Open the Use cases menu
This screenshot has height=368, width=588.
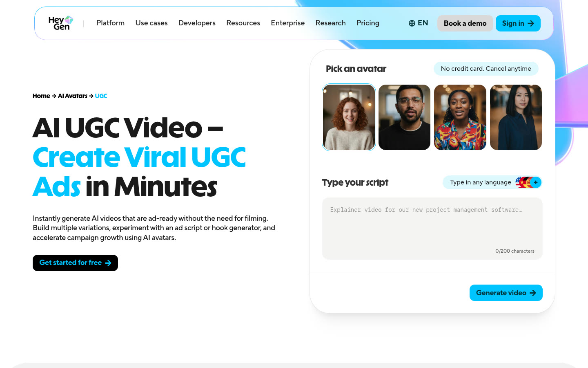click(151, 23)
